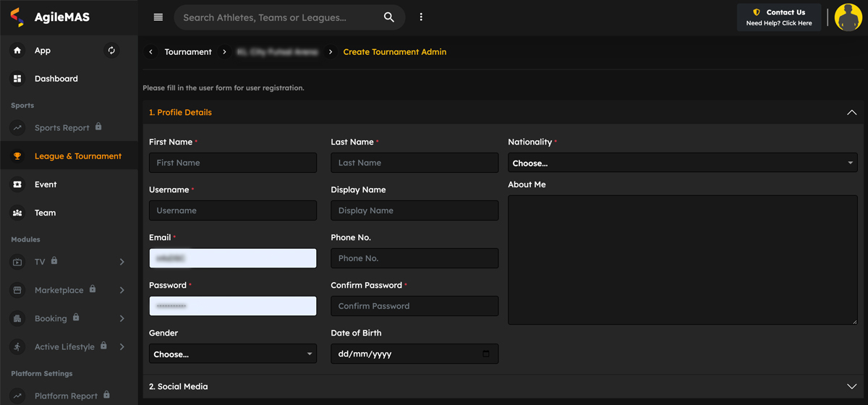Image resolution: width=868 pixels, height=405 pixels.
Task: Click the First Name input field
Action: pyautogui.click(x=232, y=163)
